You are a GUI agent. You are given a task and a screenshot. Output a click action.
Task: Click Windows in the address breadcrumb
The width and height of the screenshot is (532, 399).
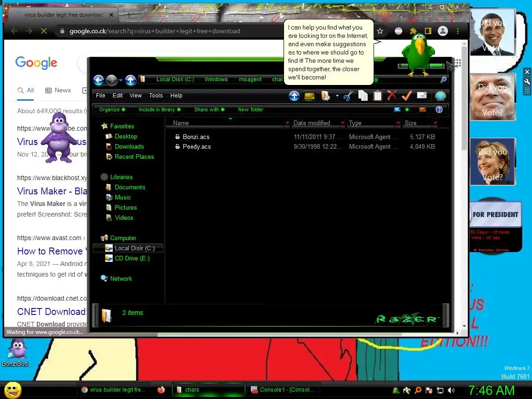tap(216, 79)
